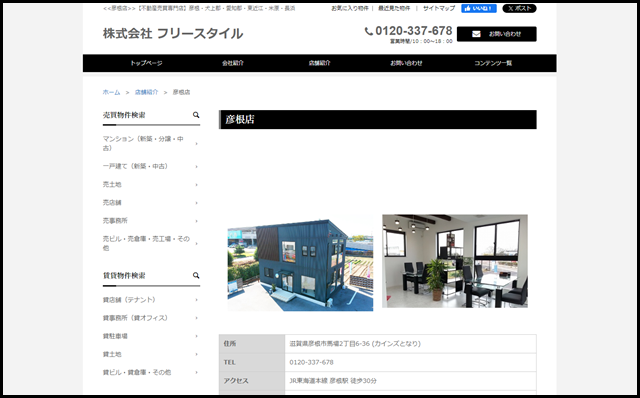Open the 貸店舗（テナント）link
The width and height of the screenshot is (640, 398).
[x=129, y=300]
